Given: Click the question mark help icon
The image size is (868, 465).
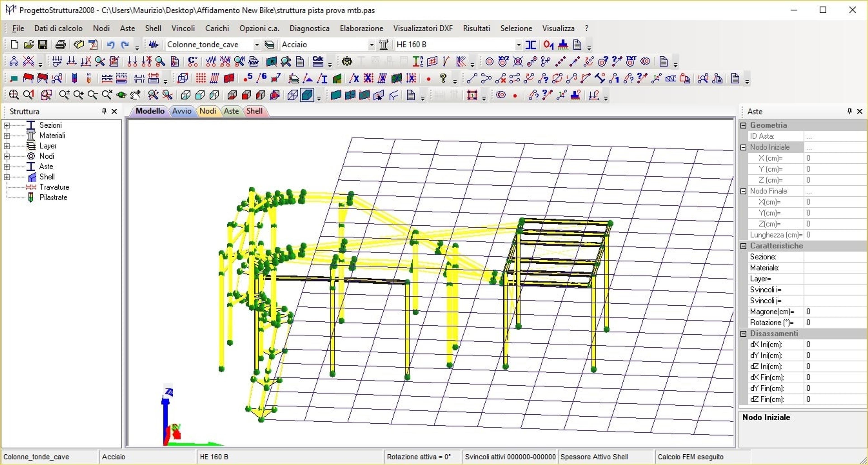Looking at the screenshot, I should tap(443, 78).
